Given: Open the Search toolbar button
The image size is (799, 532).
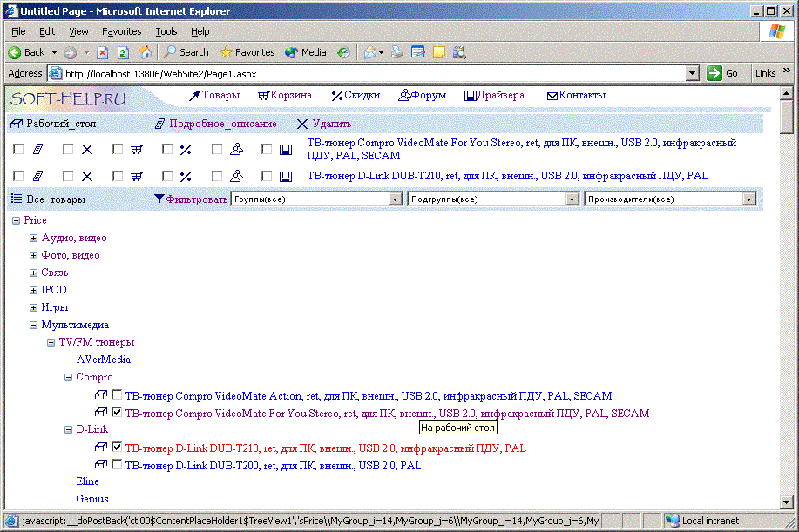Looking at the screenshot, I should click(x=186, y=52).
